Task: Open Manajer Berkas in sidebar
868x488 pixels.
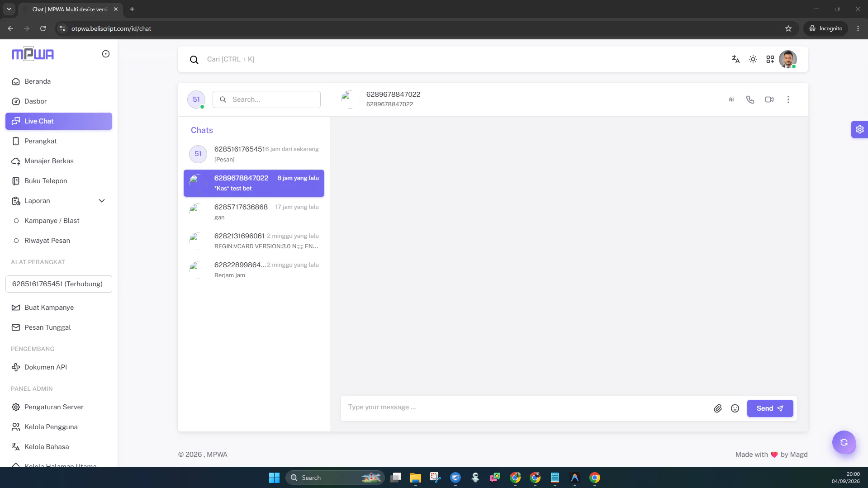Action: click(59, 161)
